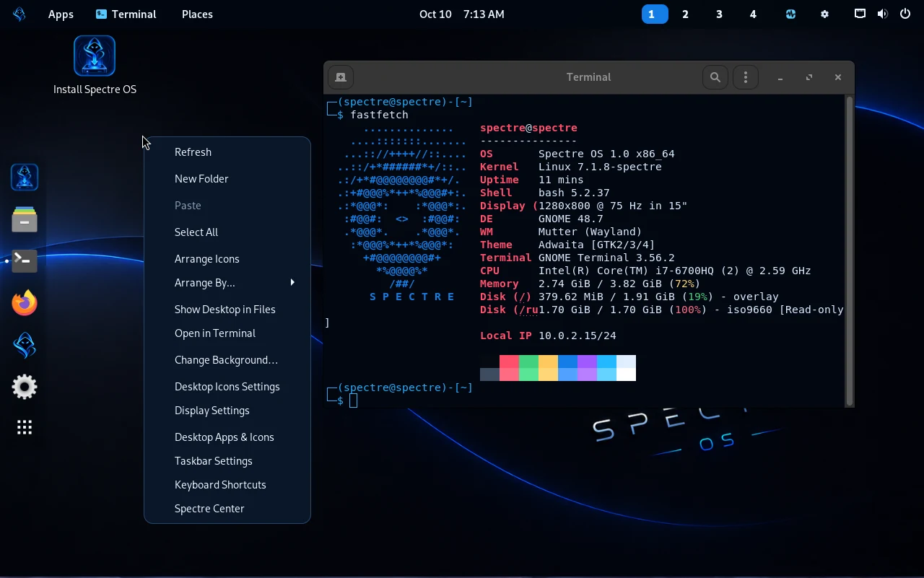Click the power icon in top bar
The width and height of the screenshot is (924, 578).
tap(905, 14)
